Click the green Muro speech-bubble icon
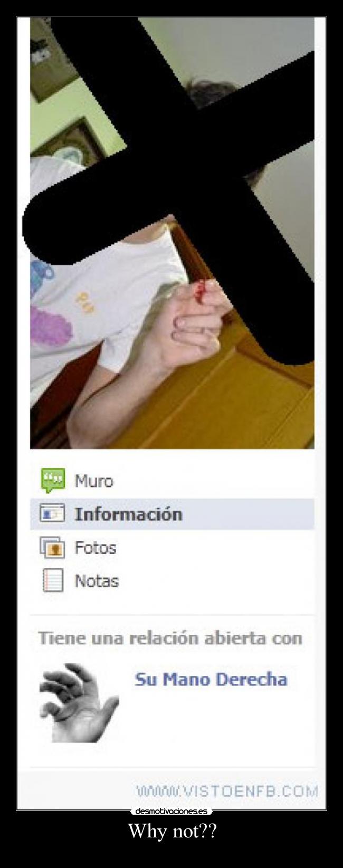The width and height of the screenshot is (343, 868). [x=53, y=480]
